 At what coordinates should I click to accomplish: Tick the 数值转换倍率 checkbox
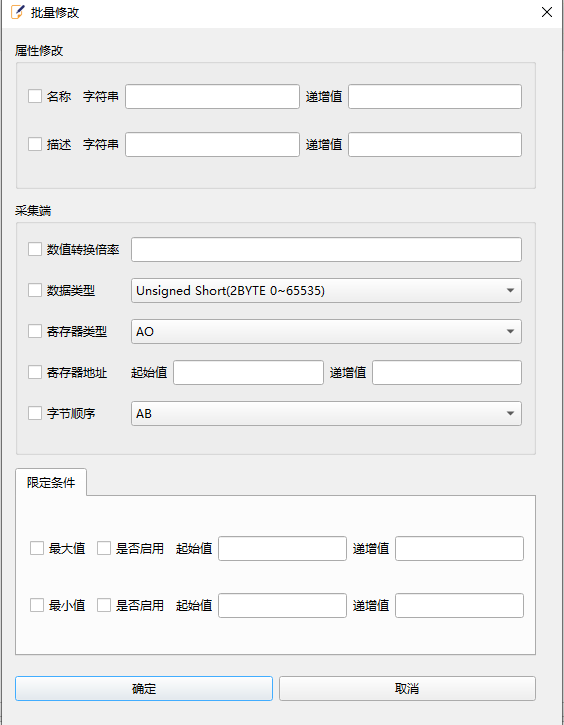(x=35, y=249)
